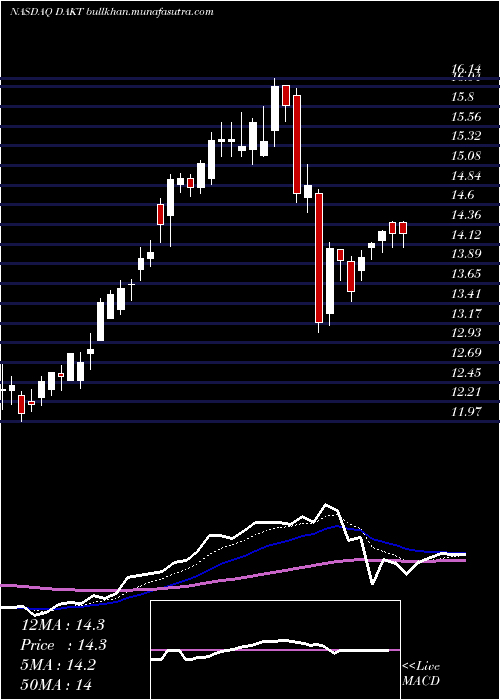Click the 5MA : 14.2 legend value
Image resolution: width=500 pixels, height=700 pixels.
[58, 665]
